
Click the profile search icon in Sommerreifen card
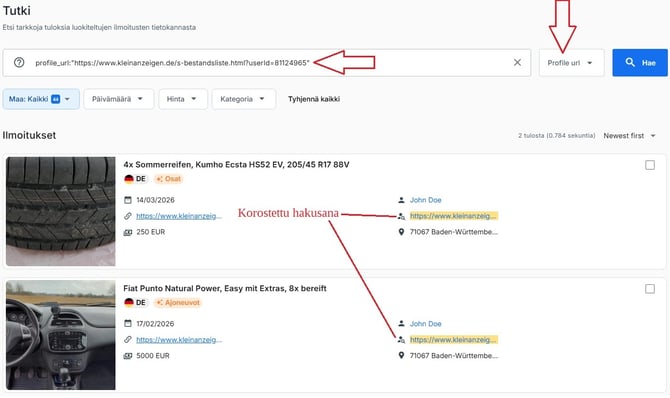[x=401, y=216]
